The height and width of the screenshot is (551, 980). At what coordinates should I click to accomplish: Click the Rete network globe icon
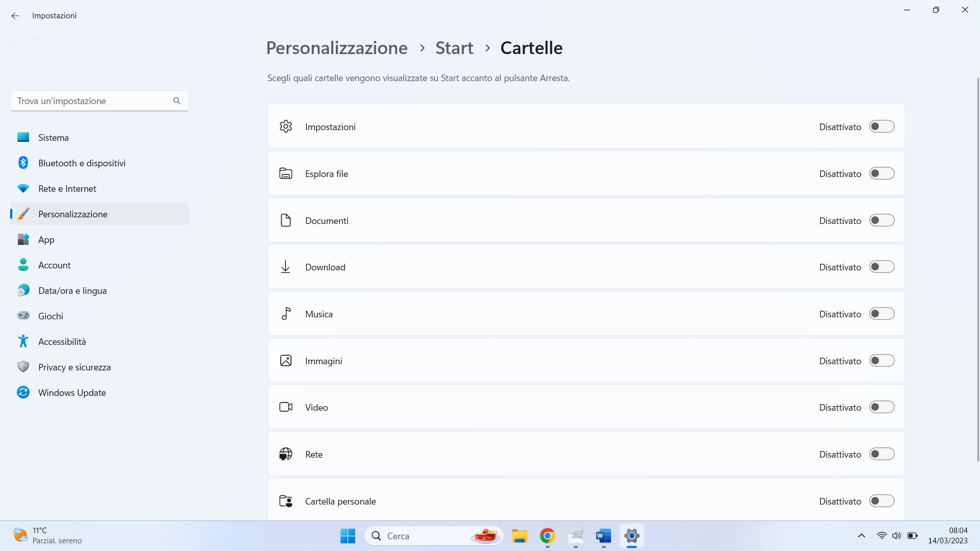pyautogui.click(x=285, y=454)
